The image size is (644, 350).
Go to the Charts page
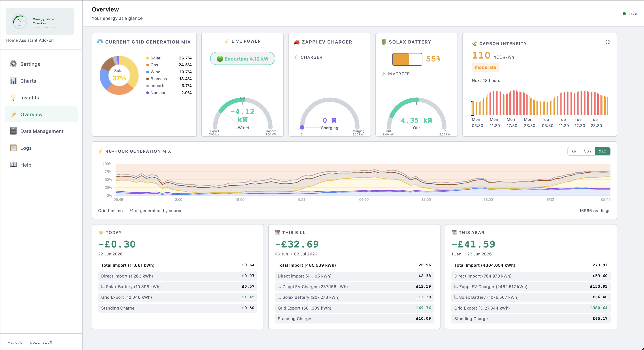41,81
